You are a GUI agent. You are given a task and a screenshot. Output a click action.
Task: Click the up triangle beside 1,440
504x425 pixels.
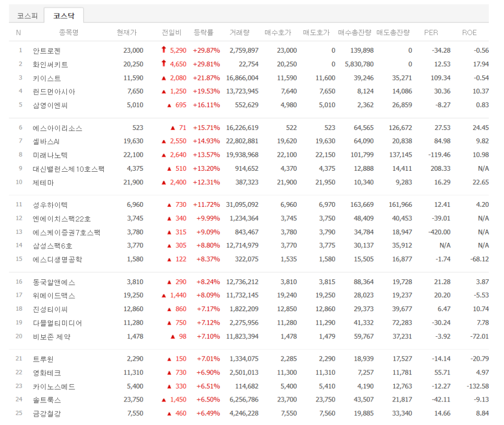coord(164,296)
